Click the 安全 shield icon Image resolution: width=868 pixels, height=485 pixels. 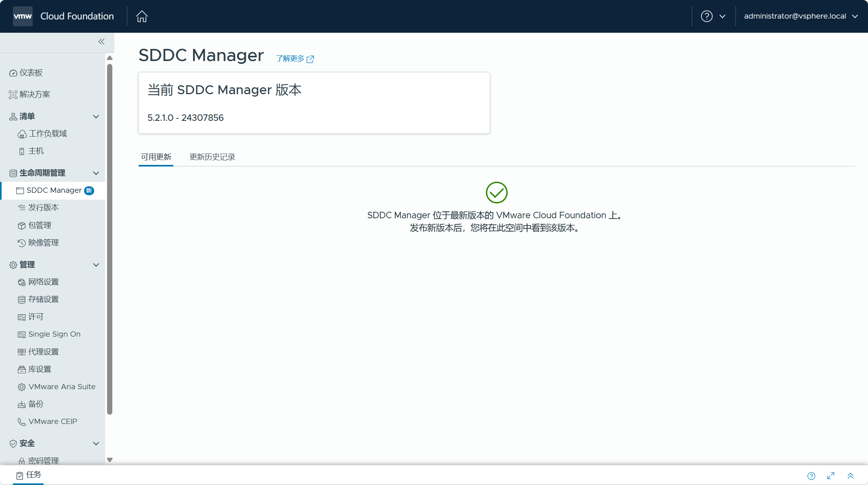pyautogui.click(x=13, y=444)
